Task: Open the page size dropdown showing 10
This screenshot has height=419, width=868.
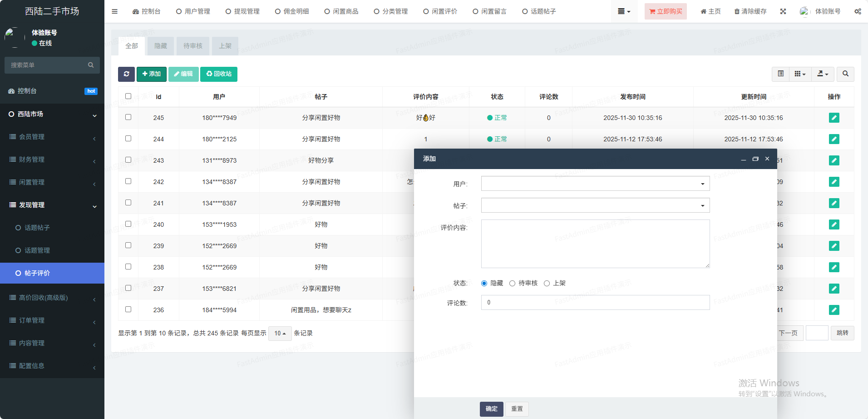Action: (280, 334)
